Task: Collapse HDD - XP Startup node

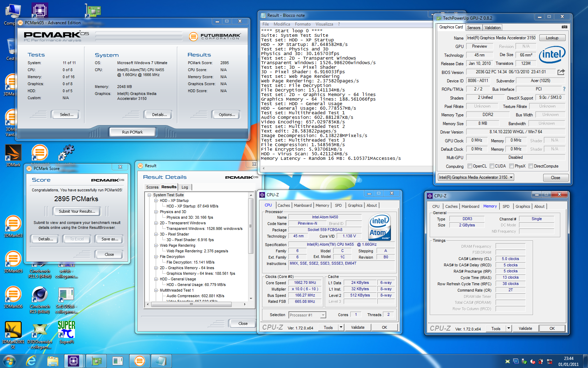Action: [156, 200]
